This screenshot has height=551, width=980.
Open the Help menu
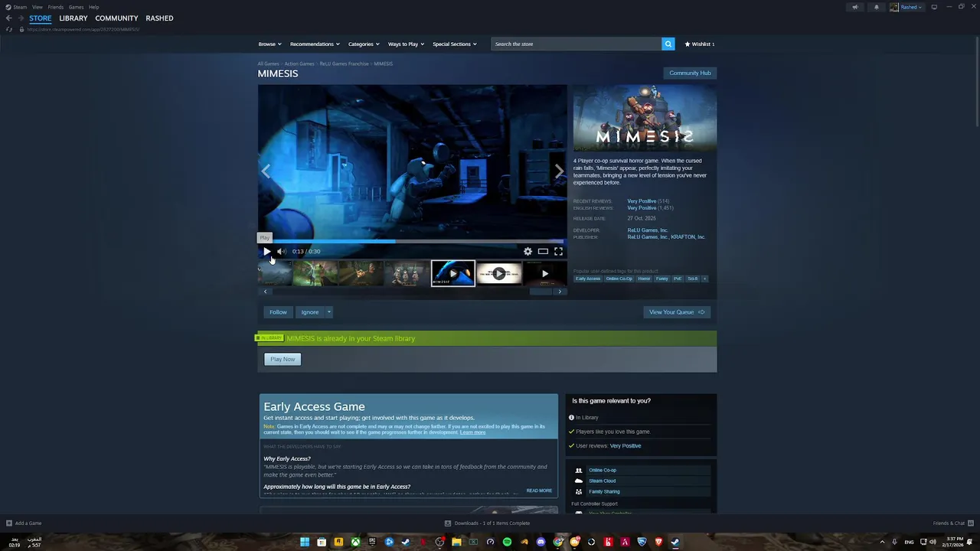93,7
